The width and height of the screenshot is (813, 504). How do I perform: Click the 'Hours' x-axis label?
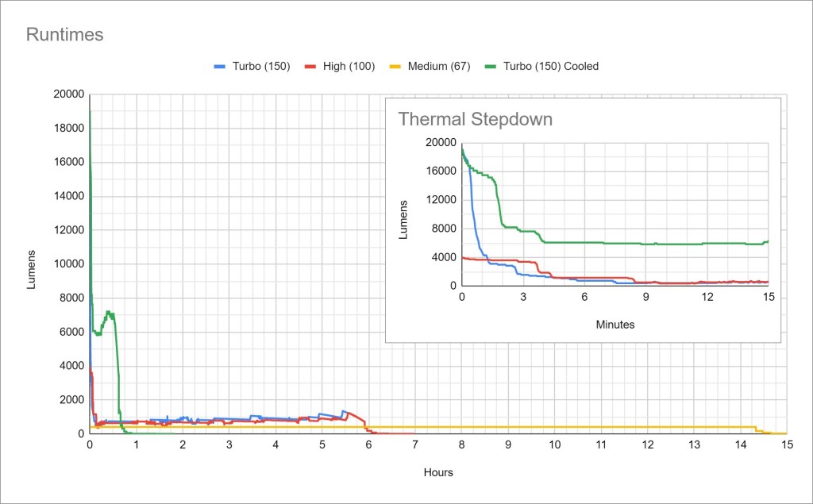coord(438,472)
